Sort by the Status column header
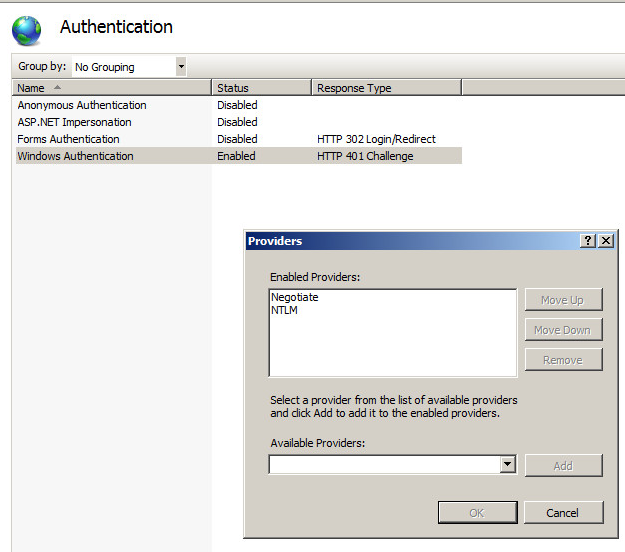The image size is (625, 552). 261,88
